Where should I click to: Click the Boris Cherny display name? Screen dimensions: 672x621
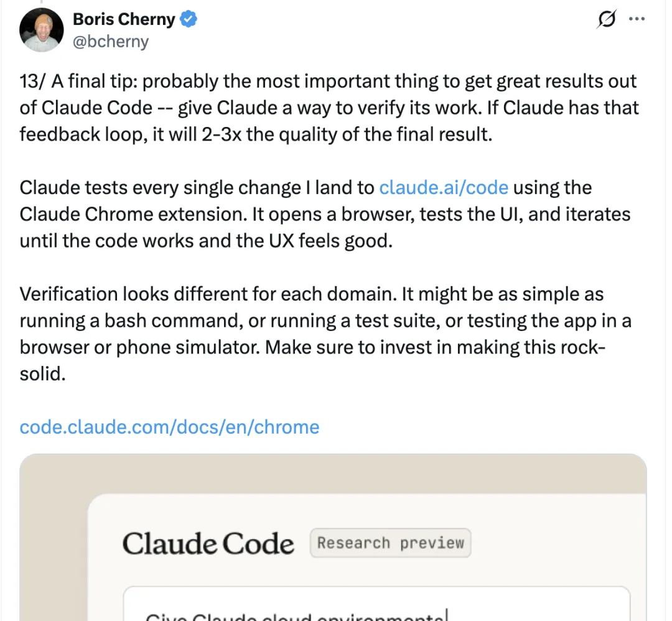coord(124,19)
